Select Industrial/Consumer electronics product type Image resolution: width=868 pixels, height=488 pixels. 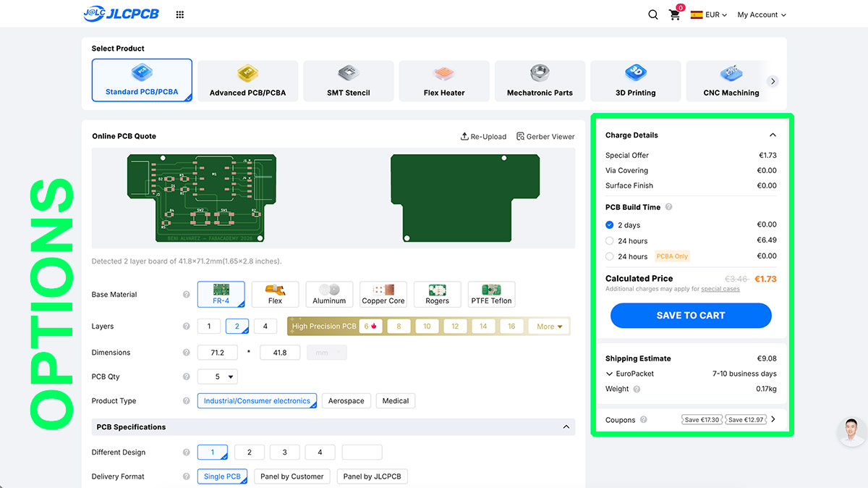(257, 400)
